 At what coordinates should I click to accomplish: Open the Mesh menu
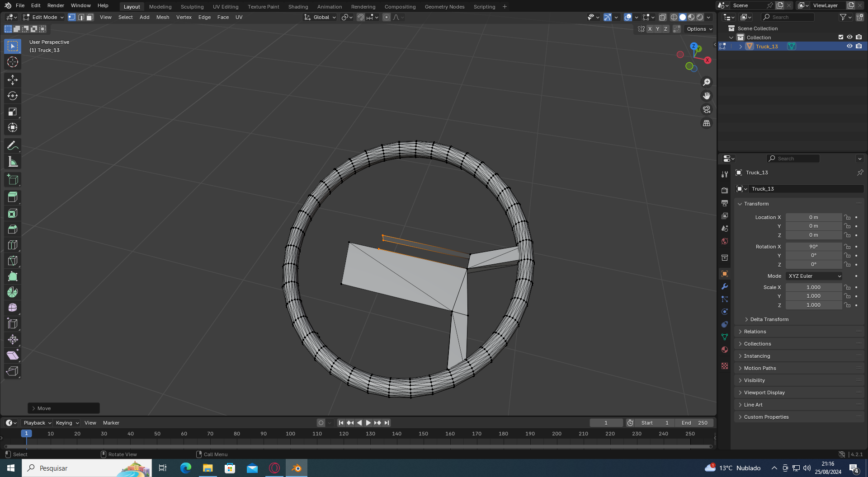(x=163, y=17)
